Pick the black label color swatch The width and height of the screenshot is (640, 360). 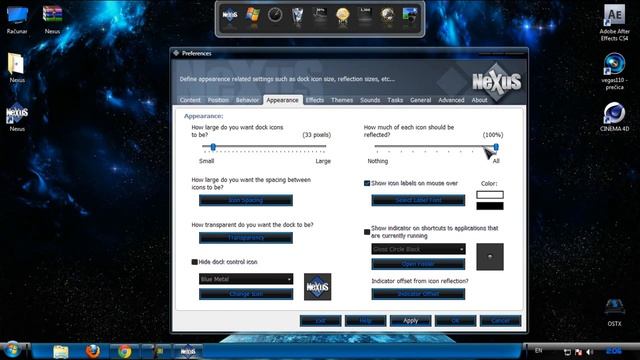pos(490,206)
